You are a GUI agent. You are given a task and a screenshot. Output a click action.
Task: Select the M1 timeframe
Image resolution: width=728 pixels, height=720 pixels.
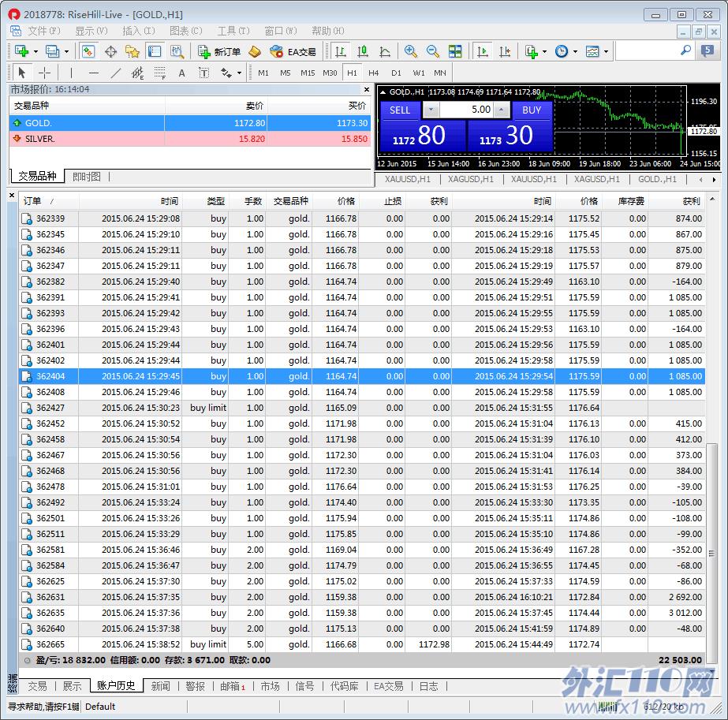point(263,73)
